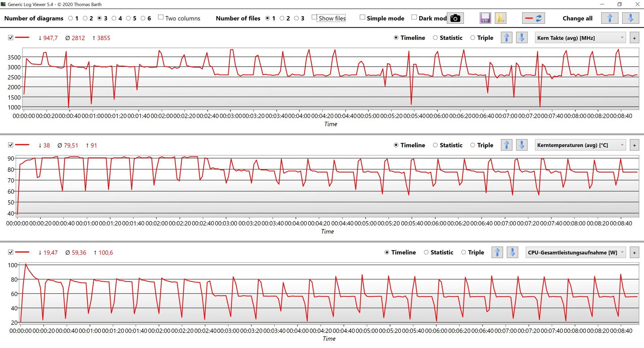
Task: Enable Simple mode checkbox
Action: tap(362, 17)
